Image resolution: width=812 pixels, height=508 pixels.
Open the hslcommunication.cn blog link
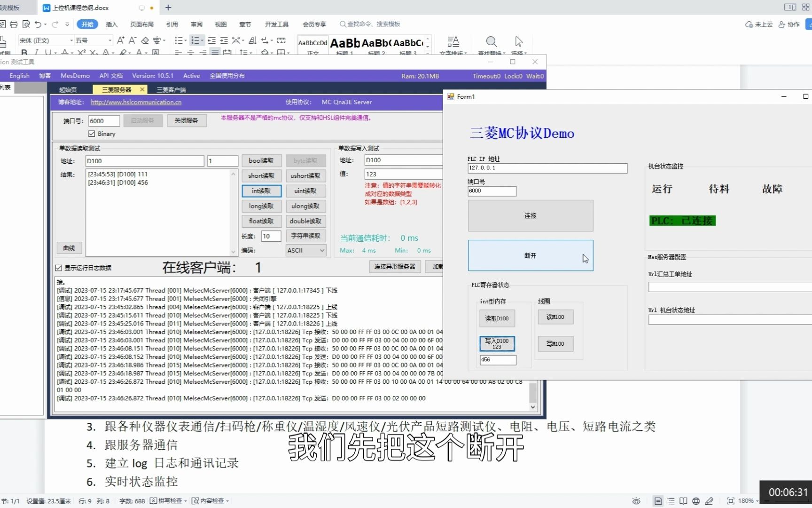136,102
